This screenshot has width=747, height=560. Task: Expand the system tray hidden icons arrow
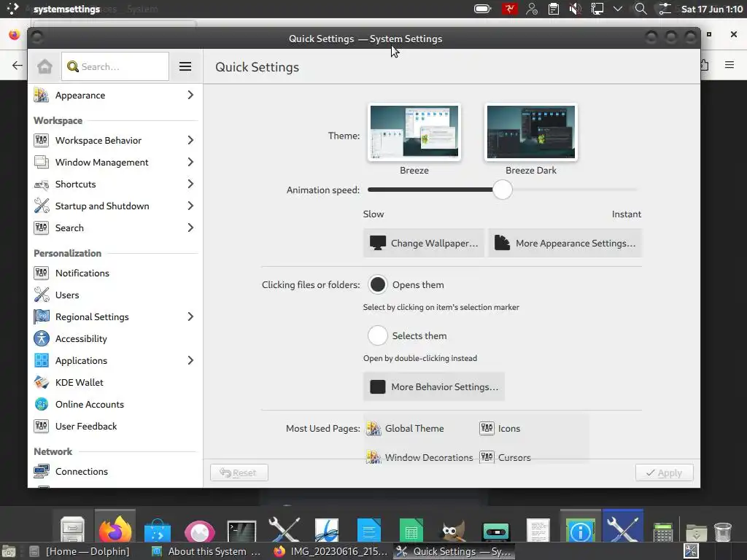click(x=618, y=9)
